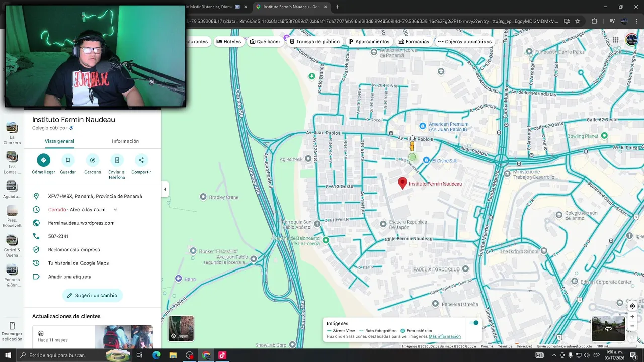The width and height of the screenshot is (644, 362).
Task: Filter map by Transporte público chip
Action: coord(314,42)
